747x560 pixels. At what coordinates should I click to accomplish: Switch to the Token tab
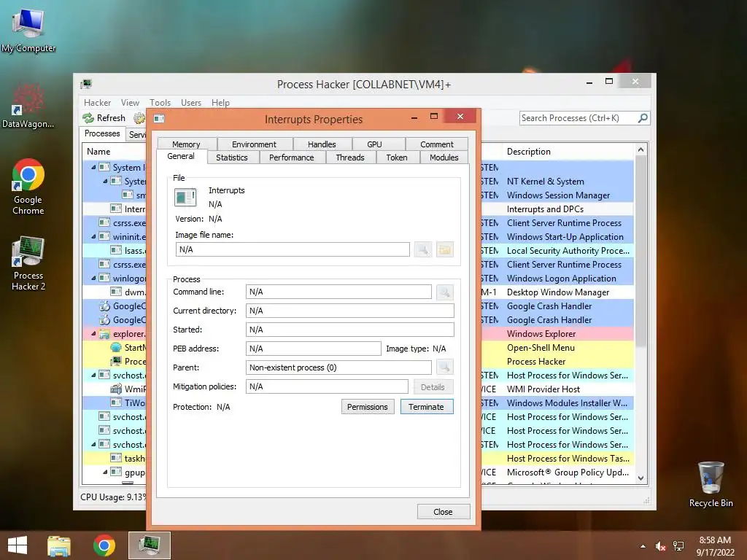pyautogui.click(x=397, y=157)
